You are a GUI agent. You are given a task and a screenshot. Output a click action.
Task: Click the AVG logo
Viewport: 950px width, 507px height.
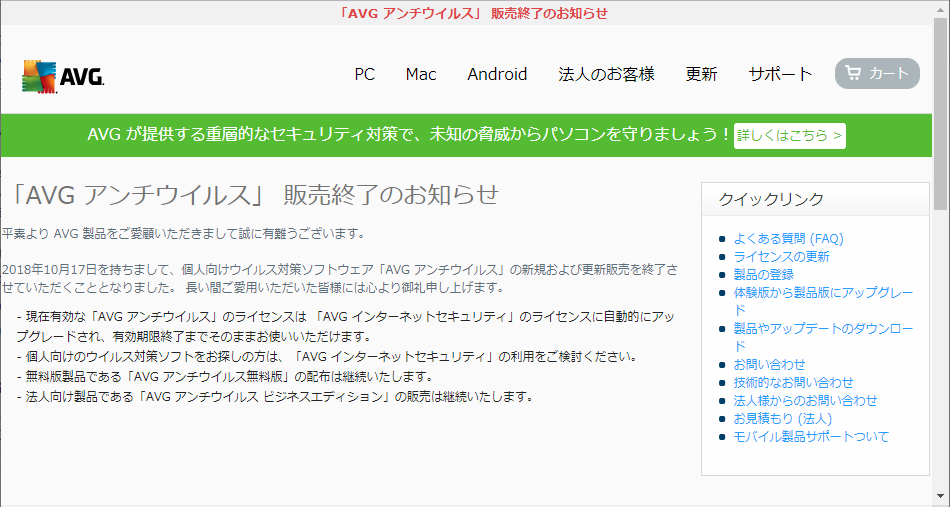63,76
